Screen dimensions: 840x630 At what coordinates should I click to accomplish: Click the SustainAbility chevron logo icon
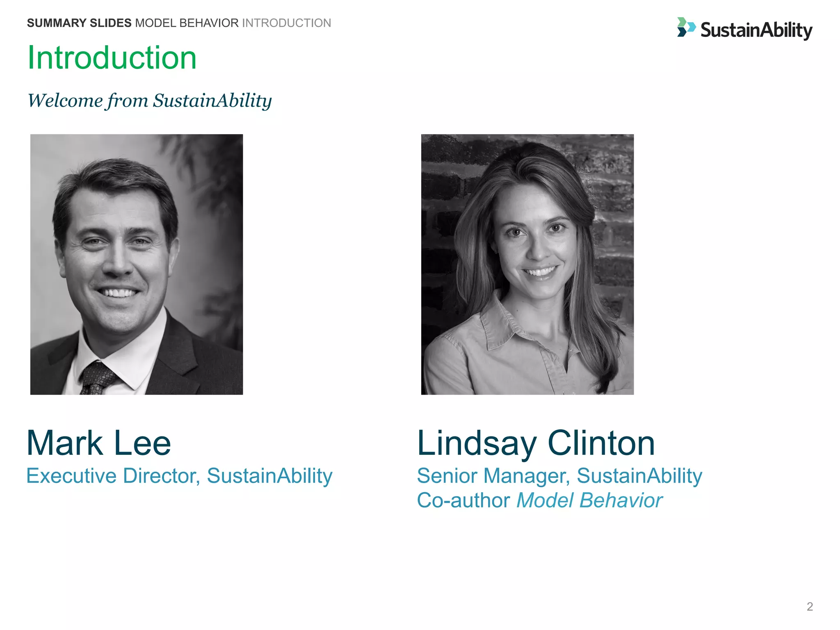tap(686, 27)
